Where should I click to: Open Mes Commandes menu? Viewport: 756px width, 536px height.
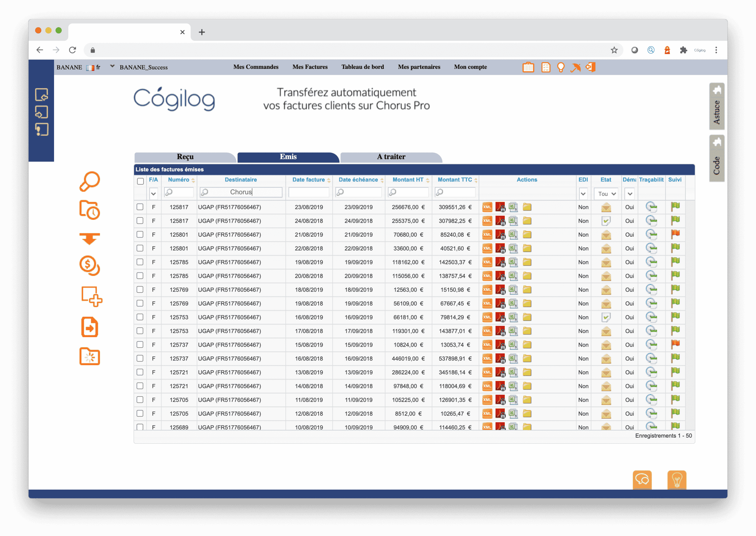point(256,67)
